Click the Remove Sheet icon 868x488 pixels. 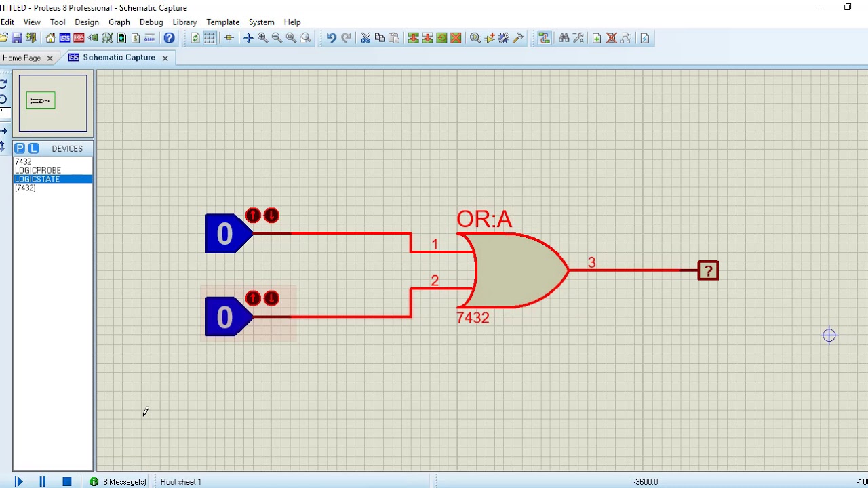[x=611, y=38]
